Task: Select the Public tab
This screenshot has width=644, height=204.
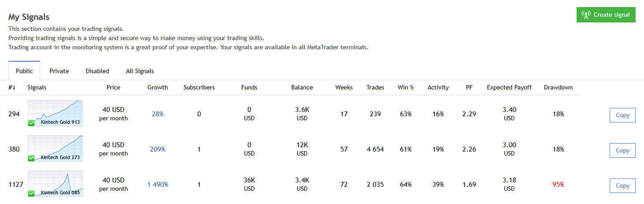Action: pyautogui.click(x=24, y=71)
